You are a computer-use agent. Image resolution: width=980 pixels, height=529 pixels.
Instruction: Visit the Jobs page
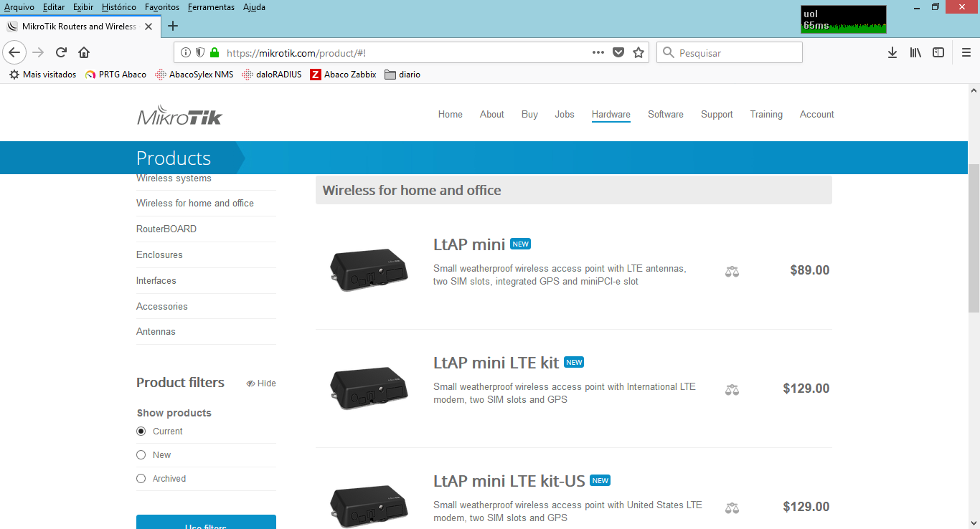coord(565,115)
